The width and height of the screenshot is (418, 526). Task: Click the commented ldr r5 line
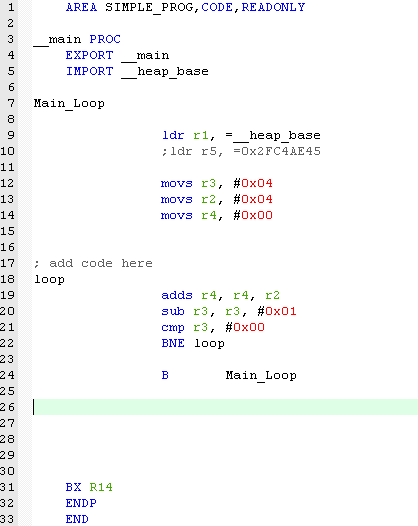[x=241, y=151]
